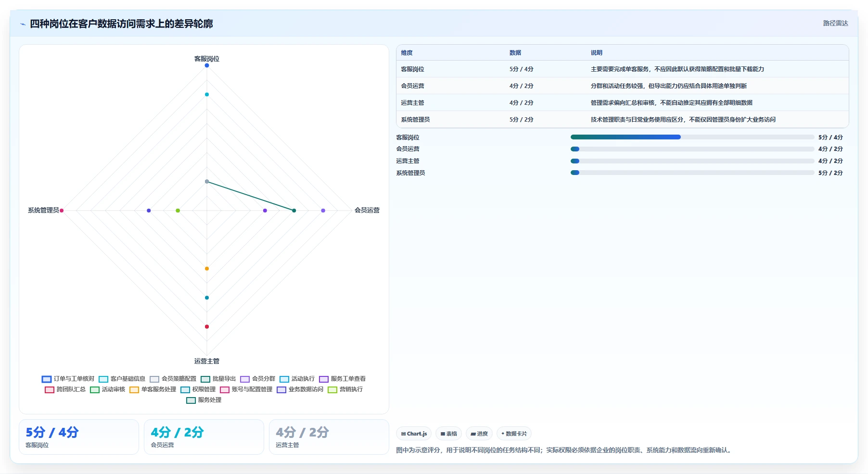The image size is (868, 474).
Task: Toggle the 会员分群 legend entry
Action: click(x=257, y=379)
